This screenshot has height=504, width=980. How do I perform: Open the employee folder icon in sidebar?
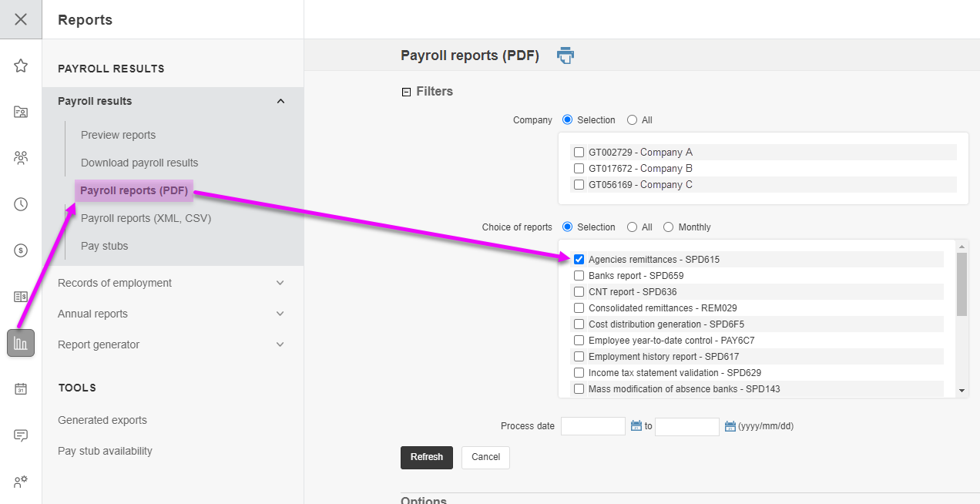(21, 112)
